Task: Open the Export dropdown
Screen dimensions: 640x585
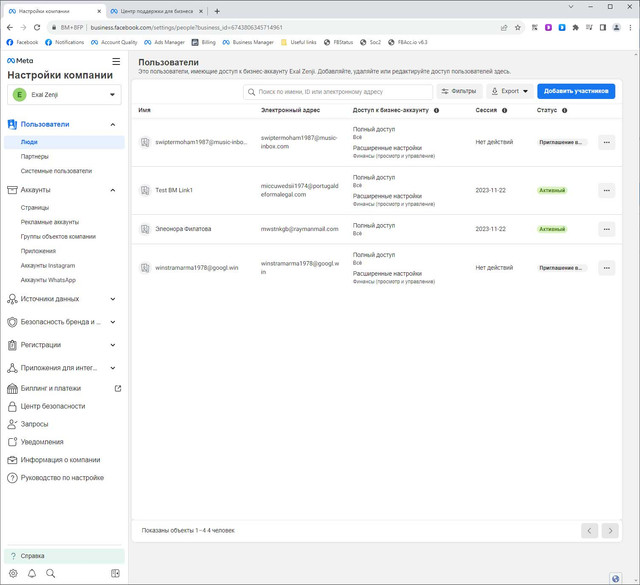Action: pos(509,91)
